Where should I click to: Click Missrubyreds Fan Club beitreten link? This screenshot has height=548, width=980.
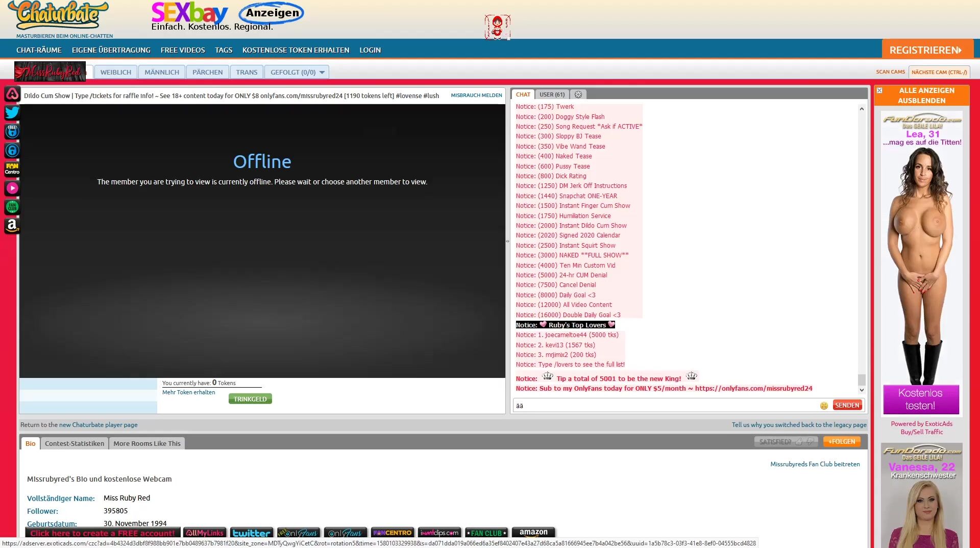815,464
